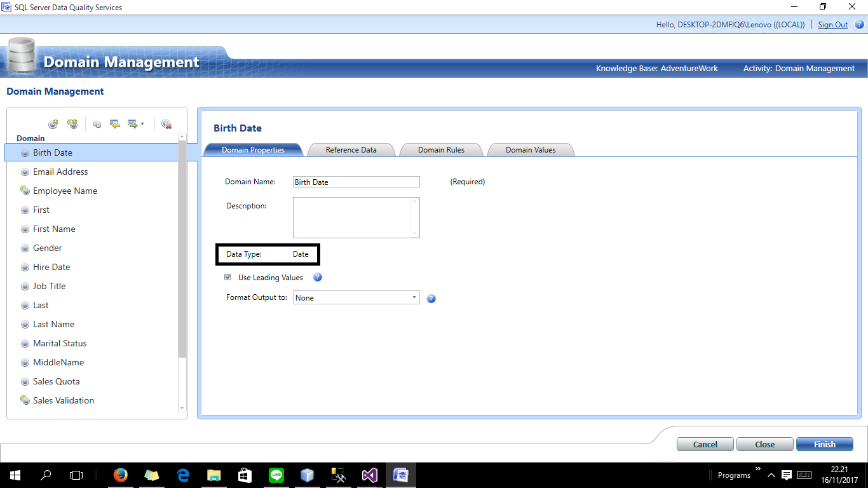Select the Employee Name domain
868x488 pixels.
(x=65, y=191)
